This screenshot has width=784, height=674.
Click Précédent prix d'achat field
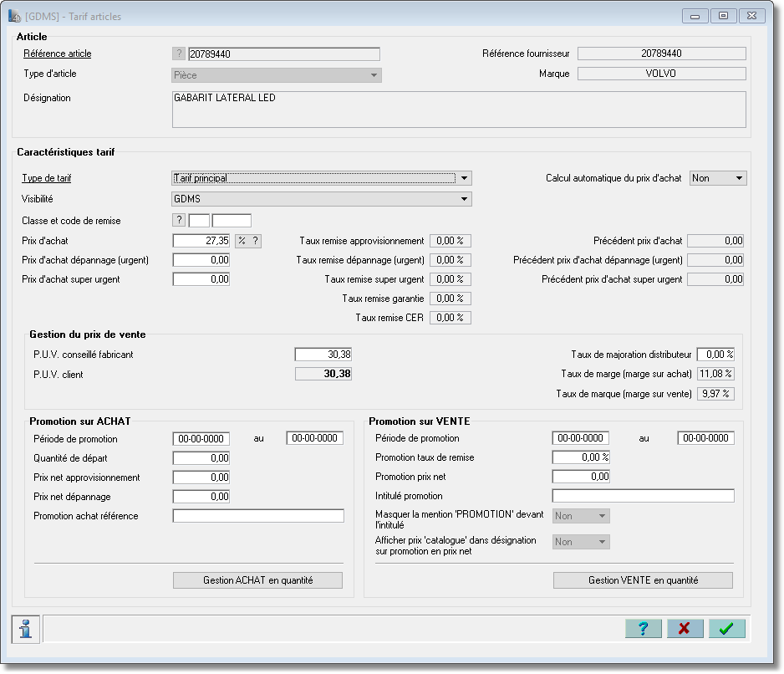pyautogui.click(x=715, y=241)
